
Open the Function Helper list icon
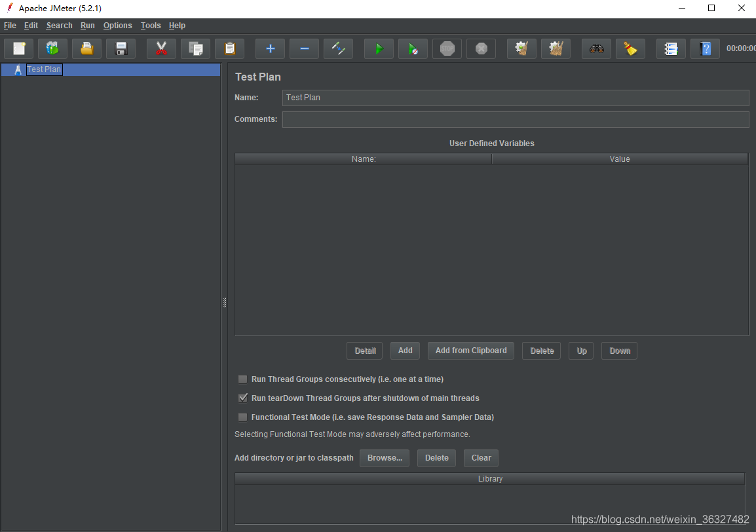pyautogui.click(x=671, y=48)
